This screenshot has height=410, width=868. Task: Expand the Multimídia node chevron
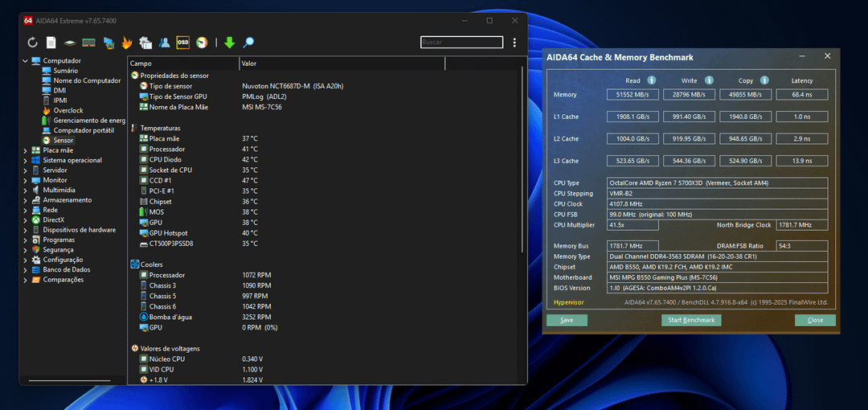[x=25, y=190]
